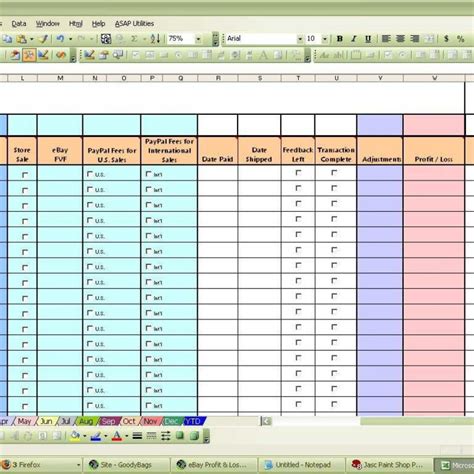Click the Copy icon in the toolbar
This screenshot has height=474, width=474.
(x=7, y=39)
